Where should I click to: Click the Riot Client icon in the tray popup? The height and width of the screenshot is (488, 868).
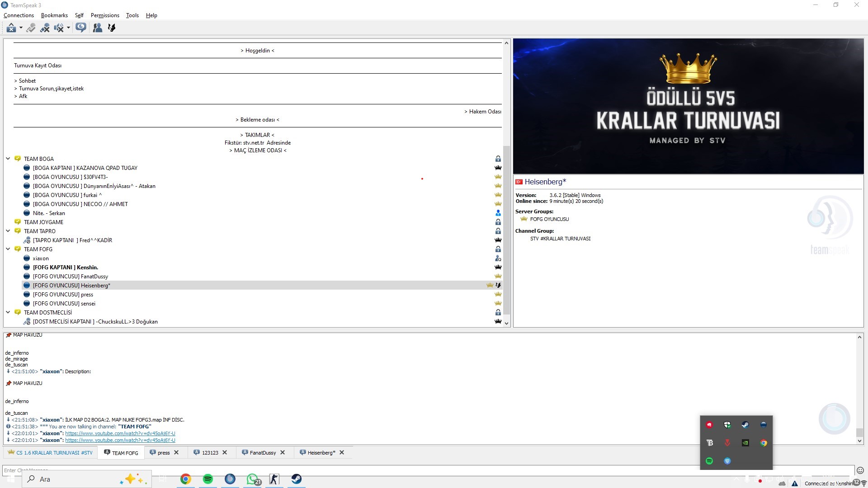[709, 425]
